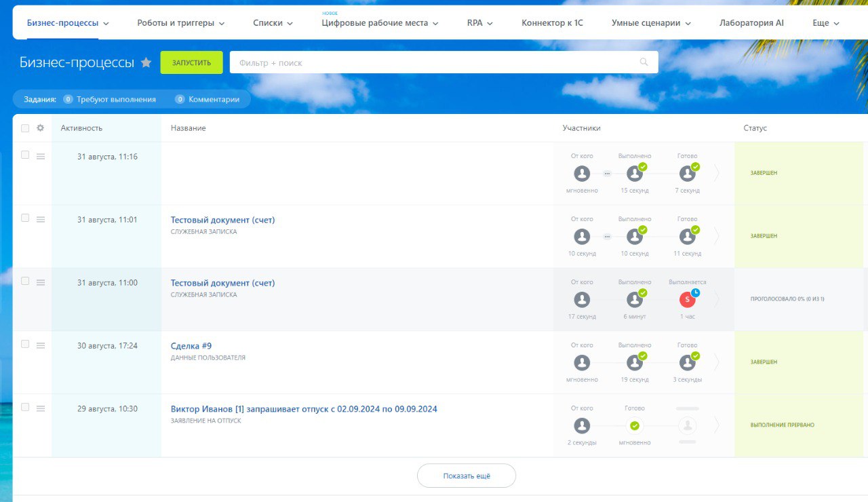This screenshot has height=502, width=868.
Task: Click 'От кого' avatar in Сделка #9 row
Action: 582,362
